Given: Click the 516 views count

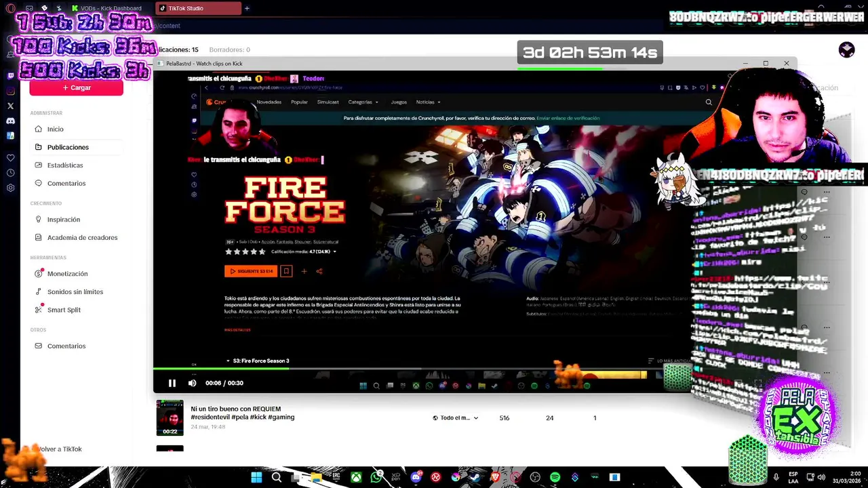Looking at the screenshot, I should tap(505, 418).
